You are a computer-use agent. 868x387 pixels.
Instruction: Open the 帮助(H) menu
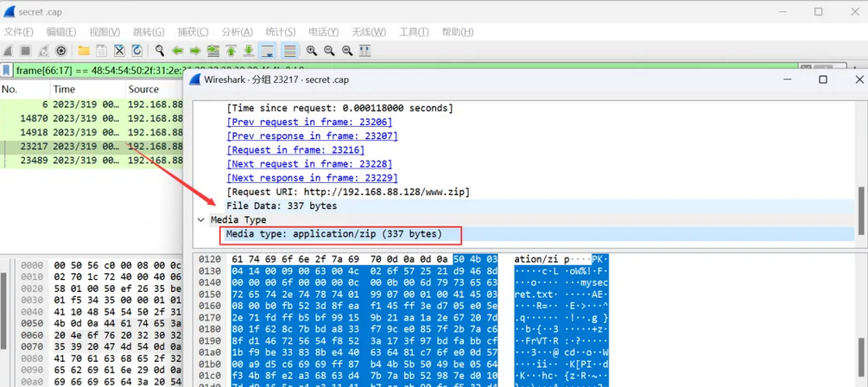click(458, 32)
